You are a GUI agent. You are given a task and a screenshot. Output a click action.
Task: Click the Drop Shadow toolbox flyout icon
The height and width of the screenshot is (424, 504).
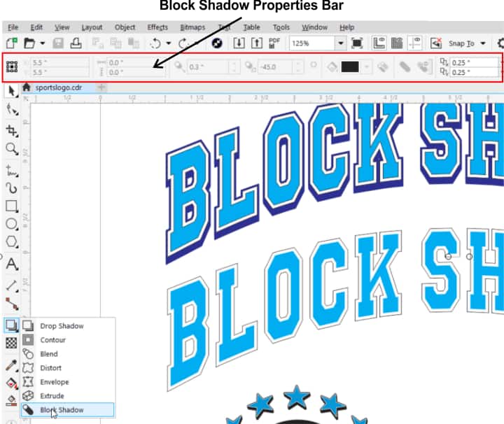(12, 325)
